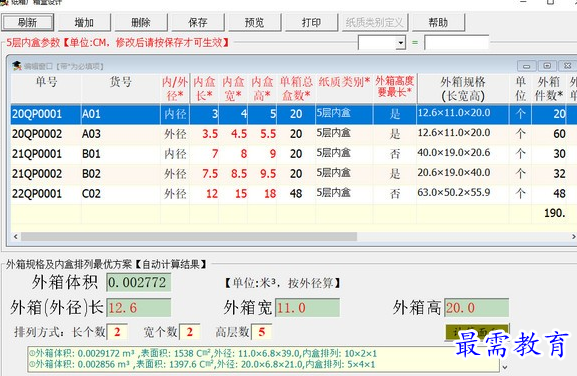The image size is (577, 376).
Task: Click the 高层数 field showing 5
Action: pyautogui.click(x=262, y=332)
